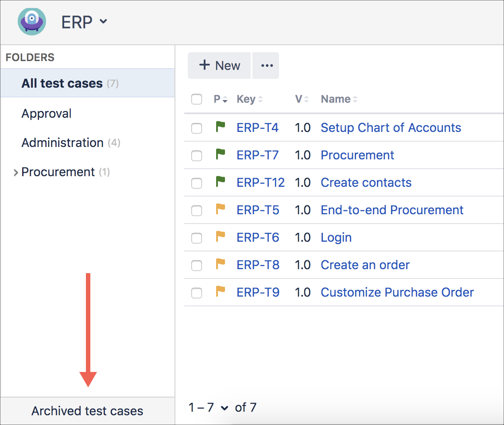This screenshot has width=504, height=425.
Task: Select the checkbox for Customize Purchase Order
Action: (x=196, y=292)
